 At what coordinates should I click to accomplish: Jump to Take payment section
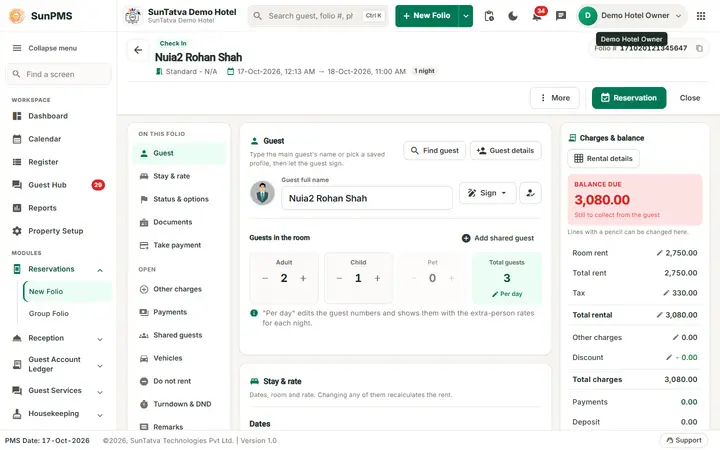pos(180,245)
